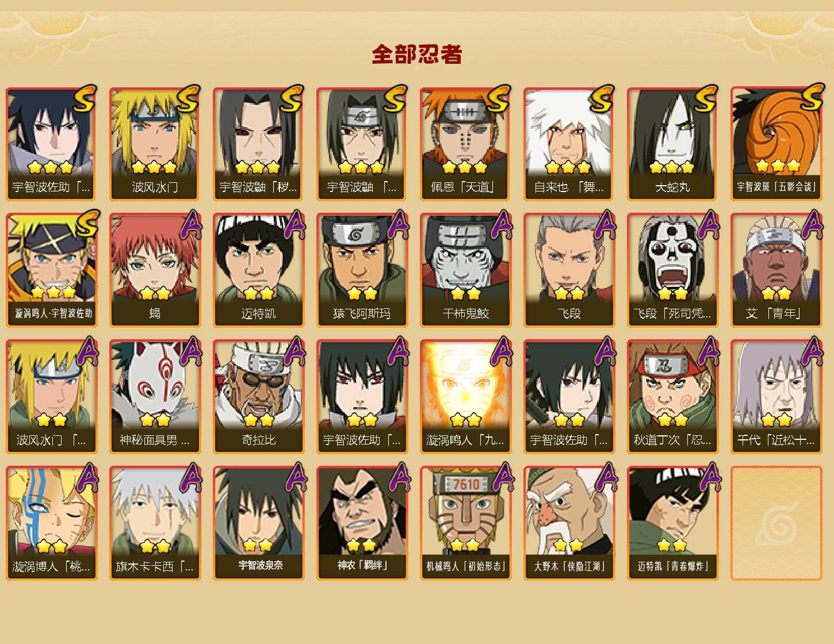The height and width of the screenshot is (644, 834).
Task: Open the 机械鸣人「初始形态」 robot card
Action: 466,523
